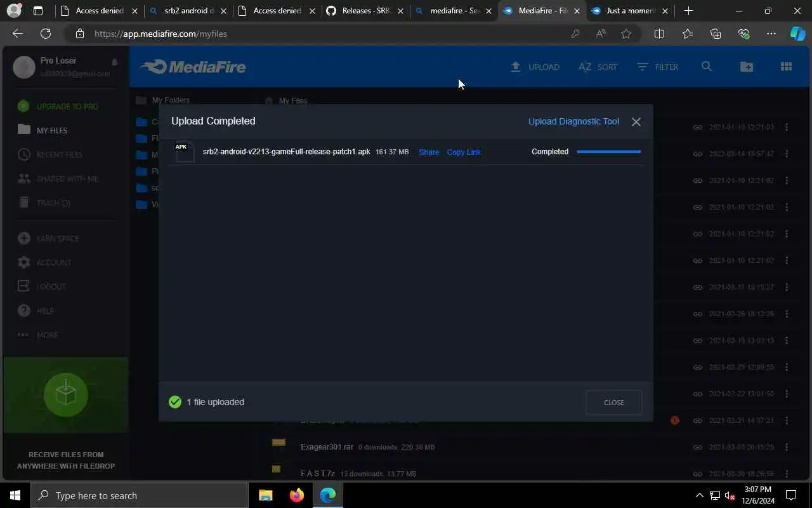This screenshot has height=508, width=812.
Task: Click the Pro Loser profile avatar
Action: click(x=24, y=67)
